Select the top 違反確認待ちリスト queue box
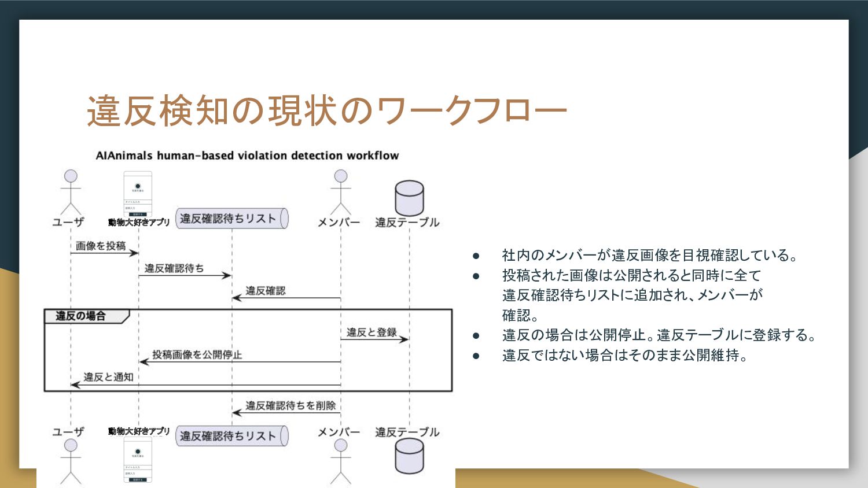Viewport: 868px width, 488px height. (x=231, y=219)
